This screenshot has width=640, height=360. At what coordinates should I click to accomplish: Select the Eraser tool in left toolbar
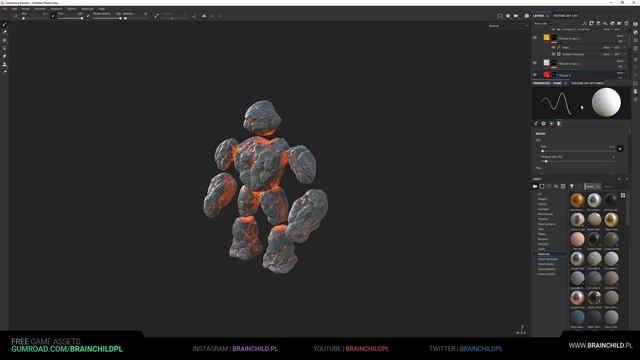point(4,32)
